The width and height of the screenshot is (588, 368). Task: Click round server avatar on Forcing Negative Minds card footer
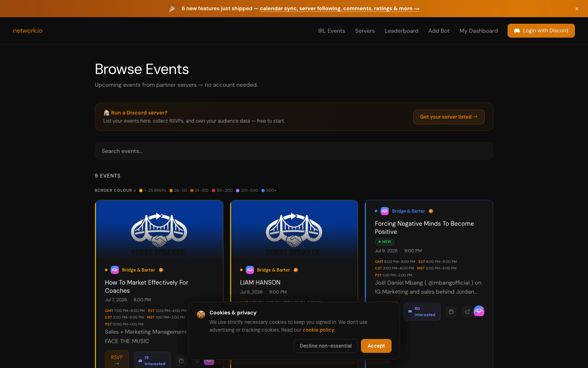[479, 311]
